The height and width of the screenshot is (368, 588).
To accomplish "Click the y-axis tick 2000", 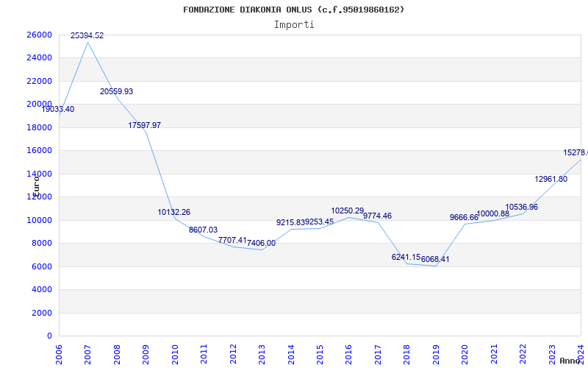I will pyautogui.click(x=42, y=313).
